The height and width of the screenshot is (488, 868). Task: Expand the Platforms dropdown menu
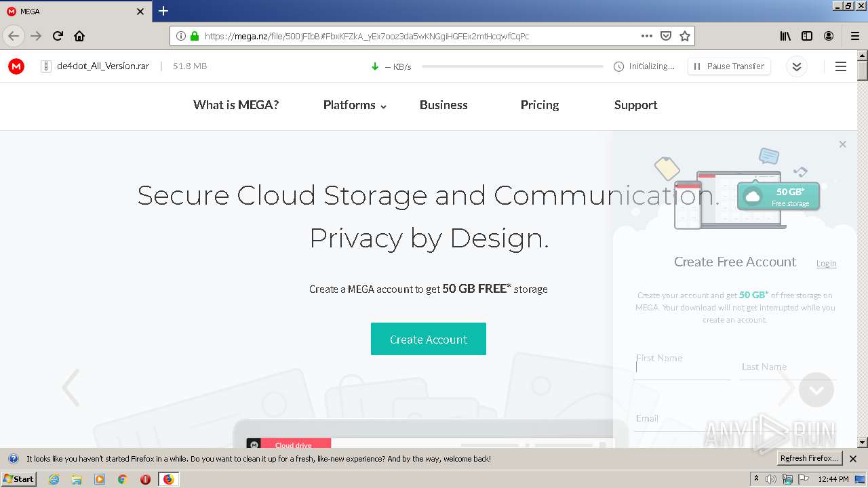pyautogui.click(x=355, y=105)
